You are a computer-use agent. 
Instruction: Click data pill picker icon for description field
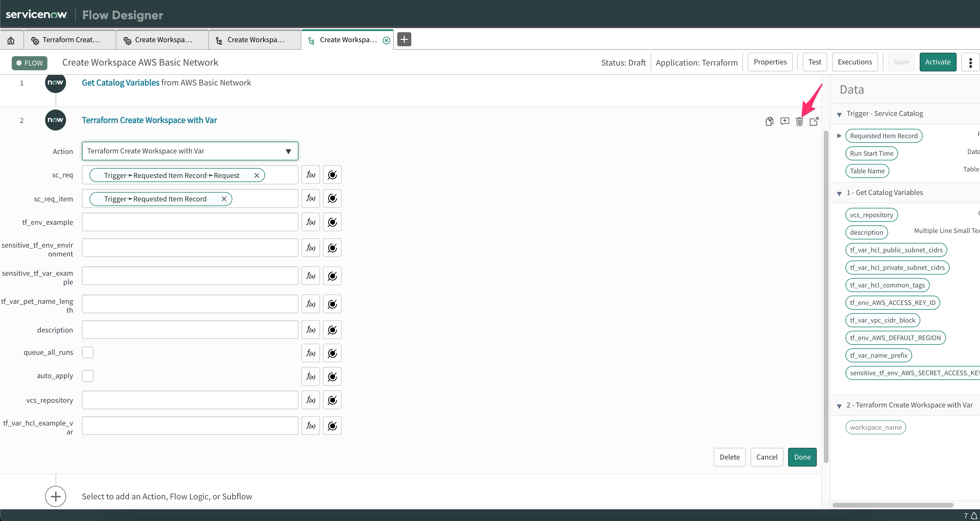(332, 330)
